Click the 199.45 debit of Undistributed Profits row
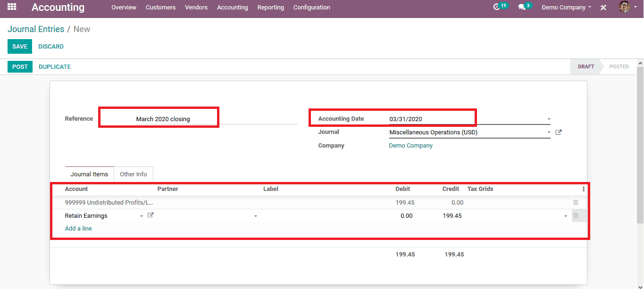Viewport: 644px width, 289px height. pyautogui.click(x=405, y=203)
